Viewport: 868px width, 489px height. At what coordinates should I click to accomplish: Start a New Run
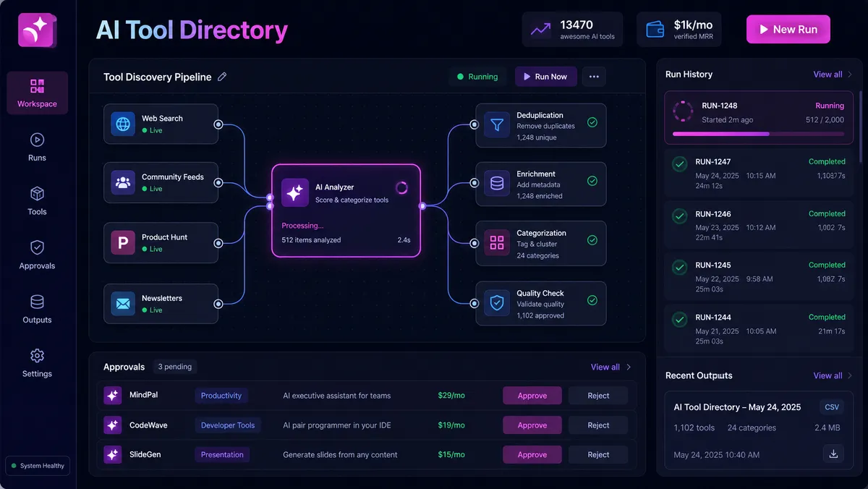pyautogui.click(x=788, y=30)
